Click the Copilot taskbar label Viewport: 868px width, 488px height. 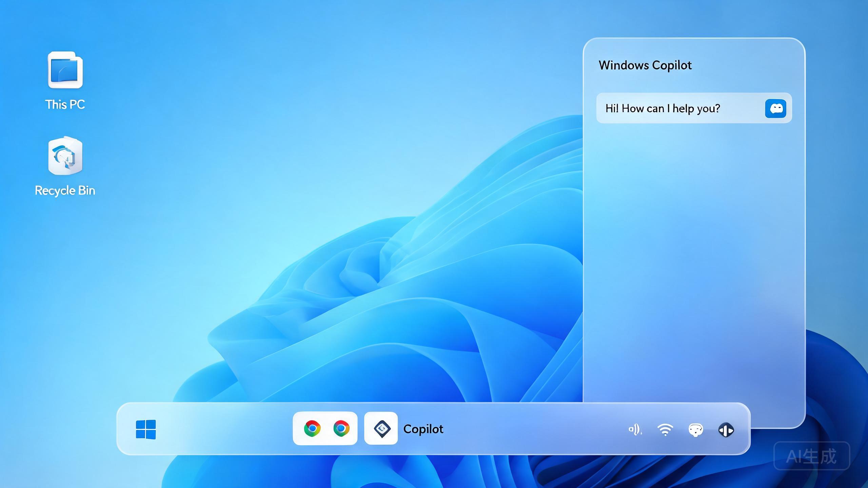point(423,429)
